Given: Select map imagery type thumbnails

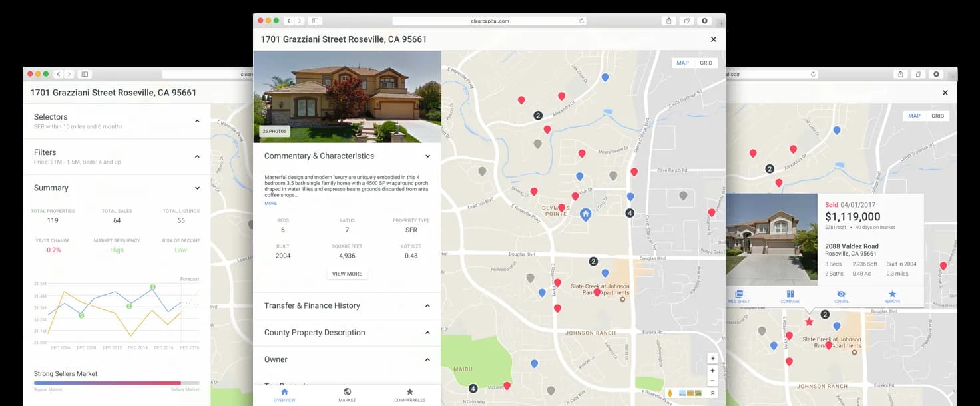Looking at the screenshot, I should (x=691, y=393).
